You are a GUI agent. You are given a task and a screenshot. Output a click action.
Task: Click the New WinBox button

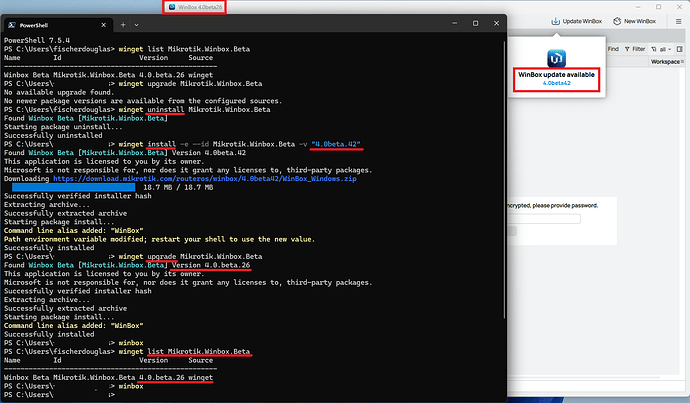pyautogui.click(x=635, y=21)
